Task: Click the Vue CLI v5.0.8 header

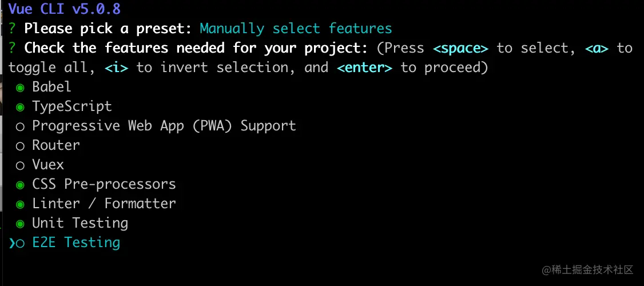Action: click(64, 9)
